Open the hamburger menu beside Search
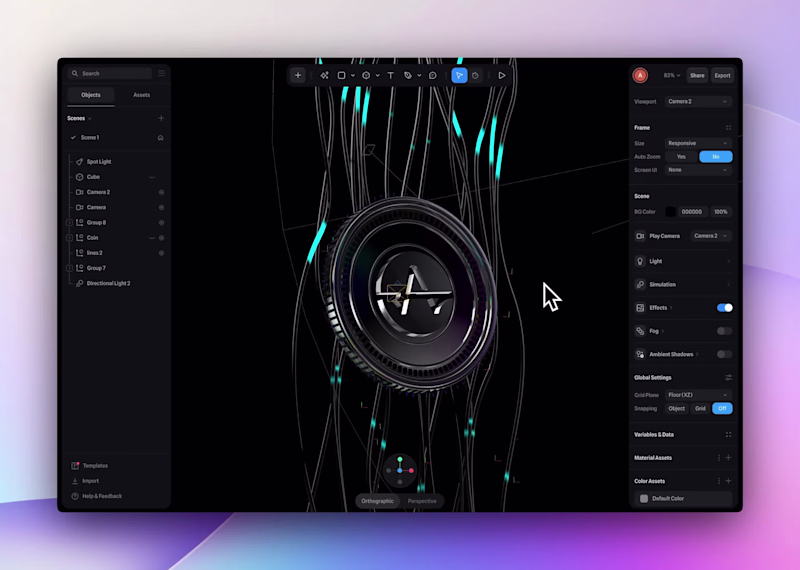Image resolution: width=800 pixels, height=570 pixels. click(x=161, y=73)
